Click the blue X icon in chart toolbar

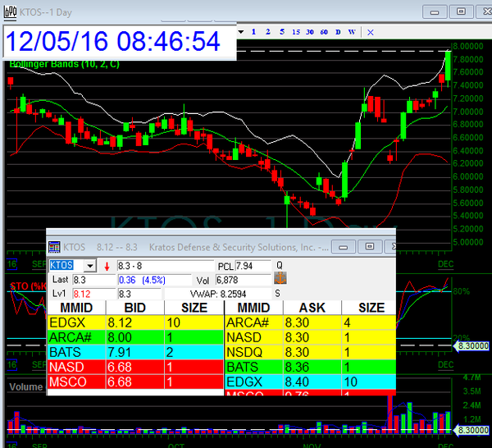(x=371, y=32)
